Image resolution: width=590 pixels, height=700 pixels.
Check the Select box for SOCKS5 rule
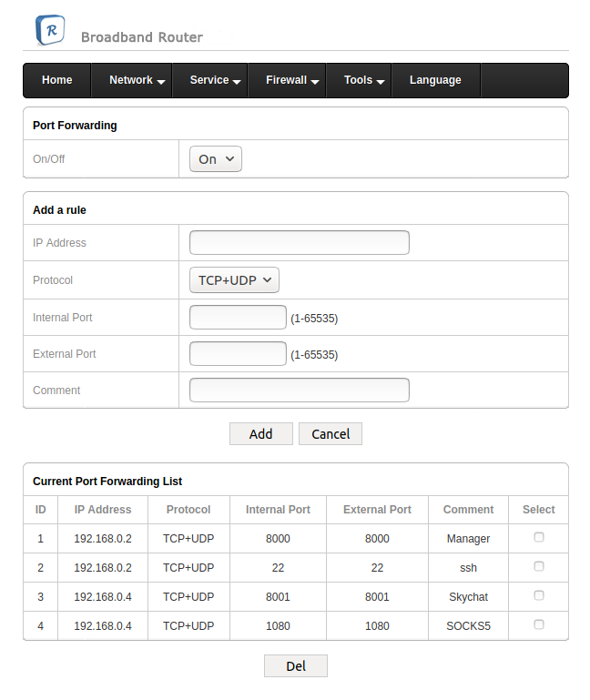click(x=539, y=624)
